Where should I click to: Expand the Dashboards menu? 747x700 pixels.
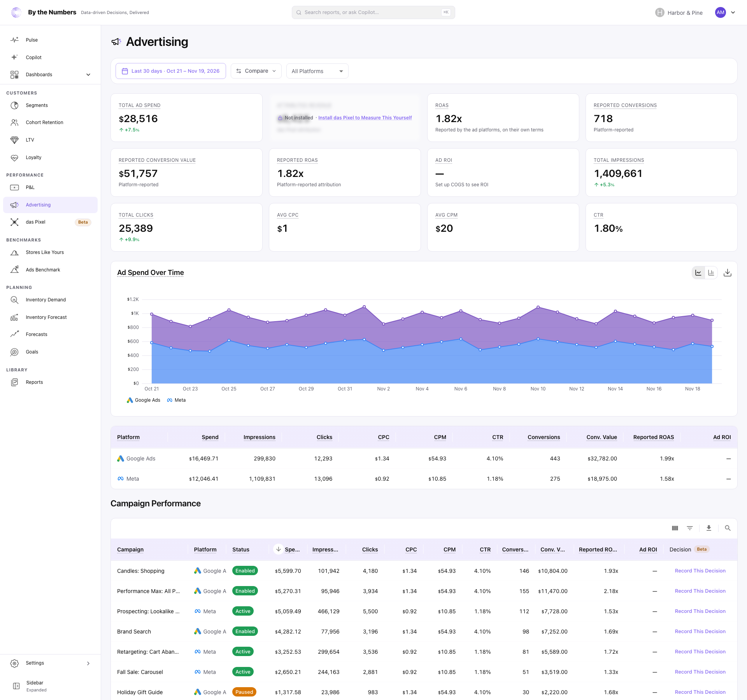coord(50,75)
